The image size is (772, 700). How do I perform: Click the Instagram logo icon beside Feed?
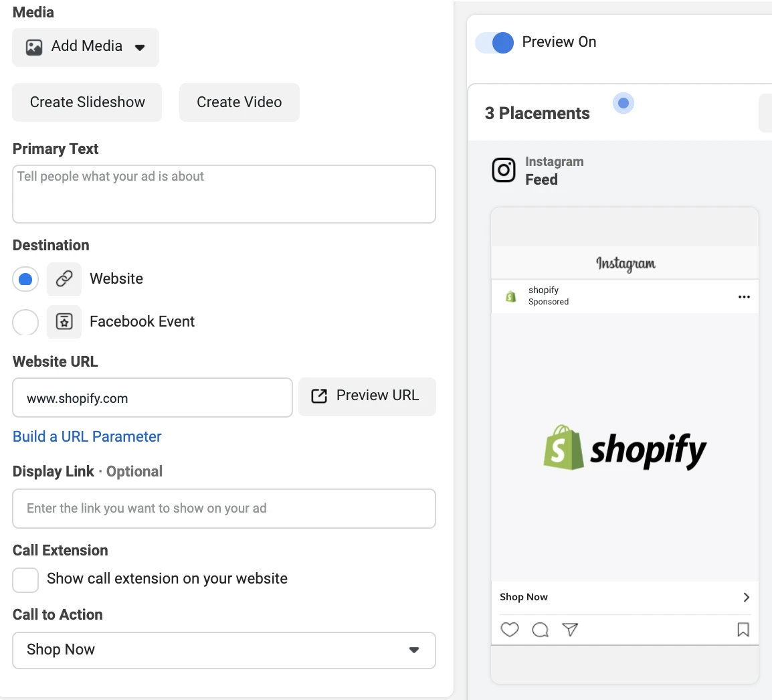504,171
